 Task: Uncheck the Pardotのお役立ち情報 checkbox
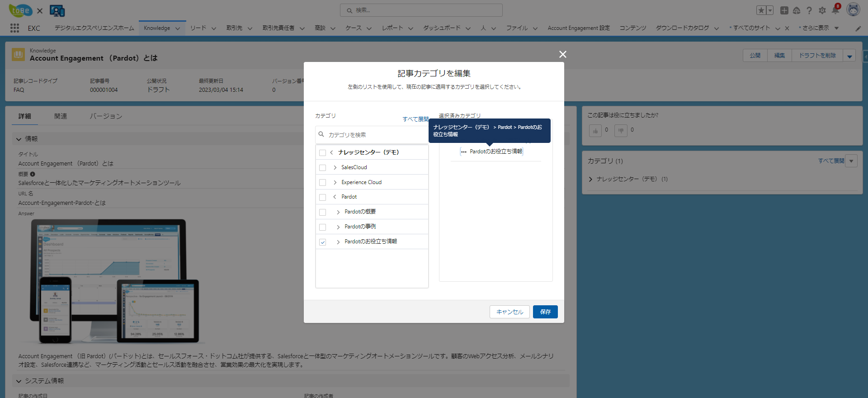coord(322,242)
